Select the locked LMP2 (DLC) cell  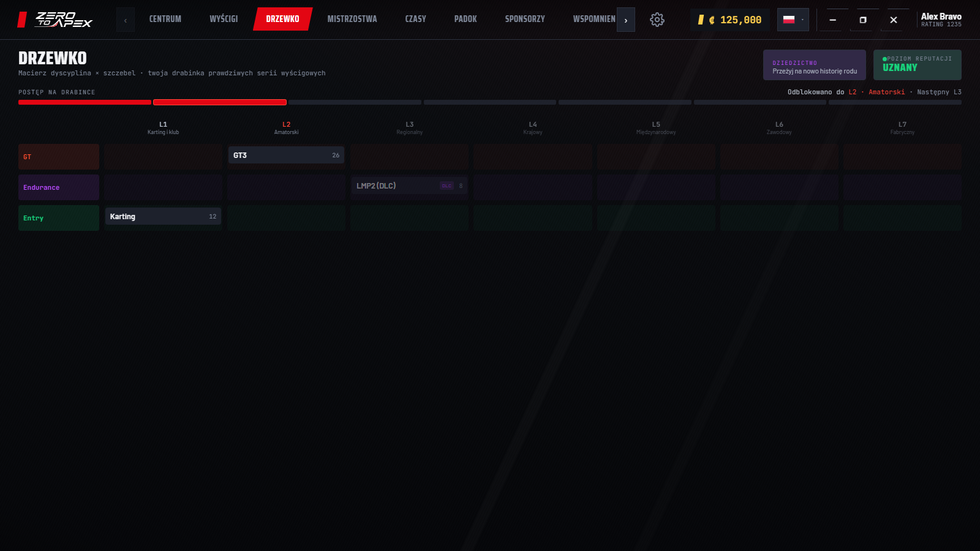409,186
